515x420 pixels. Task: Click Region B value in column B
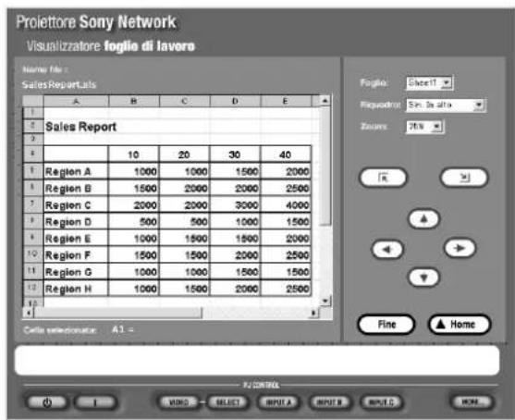134,188
